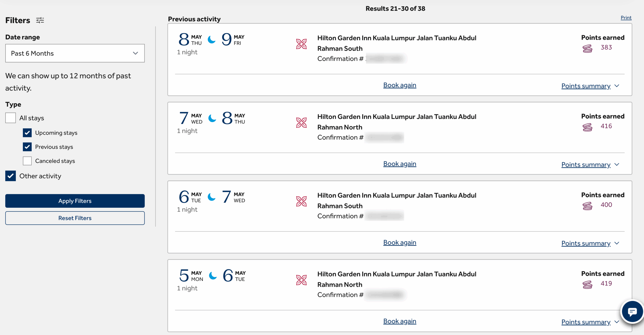Open the Filters settings sliders icon
The height and width of the screenshot is (335, 644).
40,20
